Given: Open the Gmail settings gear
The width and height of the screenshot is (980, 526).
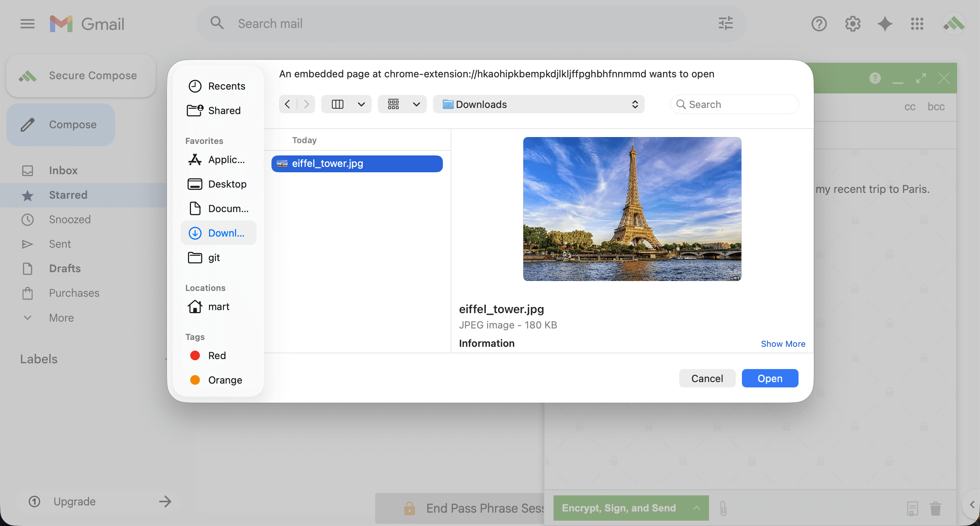Looking at the screenshot, I should 852,23.
